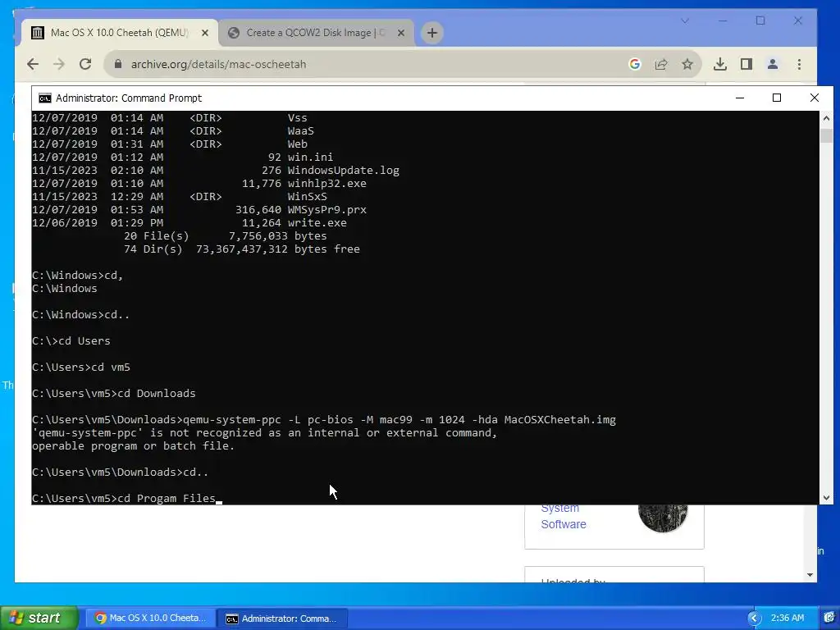Go back in Chrome browser
840x630 pixels.
coord(33,64)
